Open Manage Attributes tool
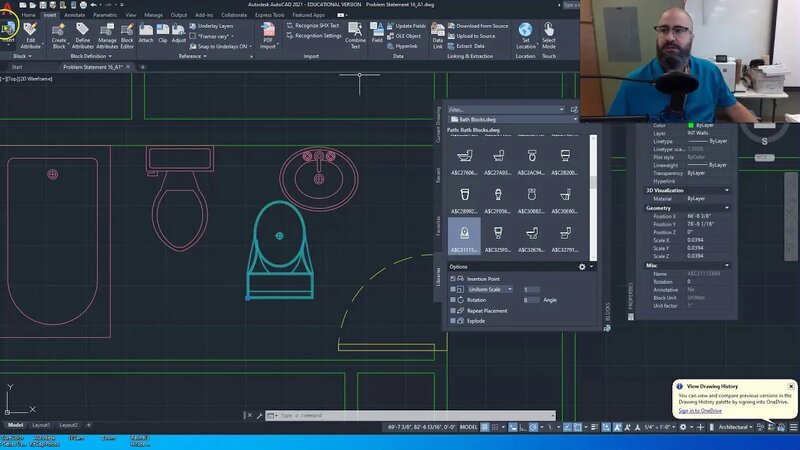Viewport: 800px width, 450px height. pos(107,36)
